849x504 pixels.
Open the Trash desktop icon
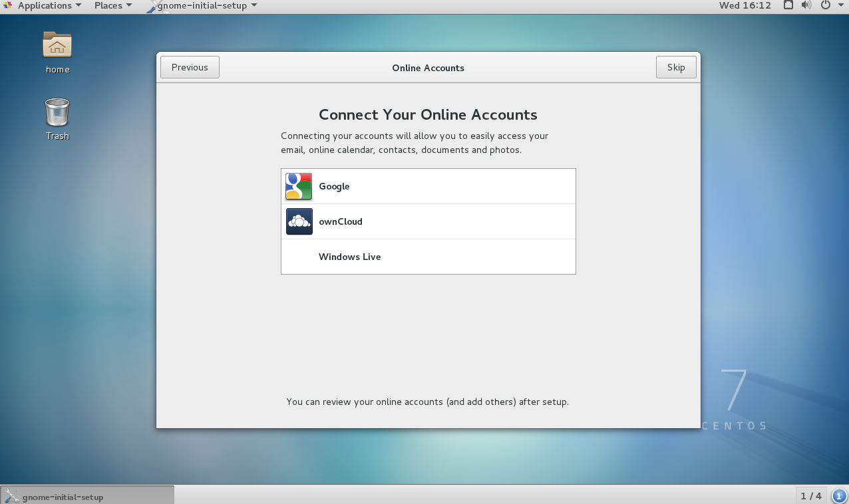coord(57,119)
